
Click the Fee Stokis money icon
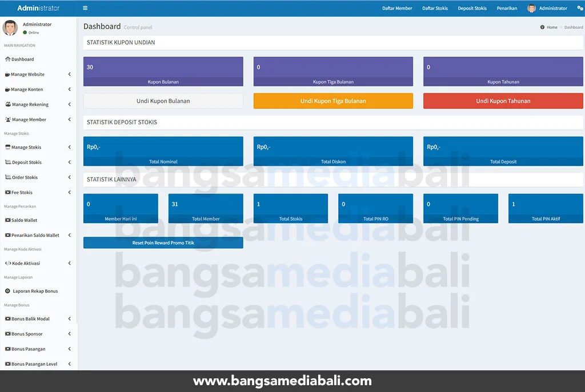(7, 192)
